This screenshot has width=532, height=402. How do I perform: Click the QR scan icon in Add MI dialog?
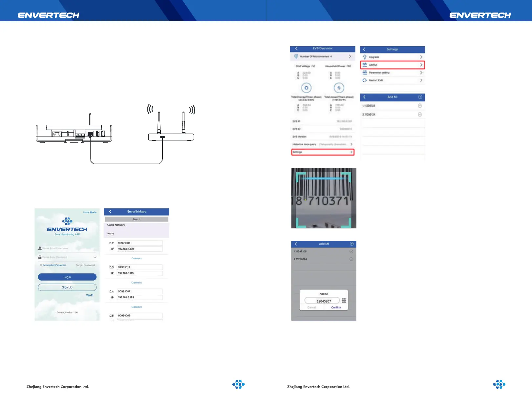[344, 301]
